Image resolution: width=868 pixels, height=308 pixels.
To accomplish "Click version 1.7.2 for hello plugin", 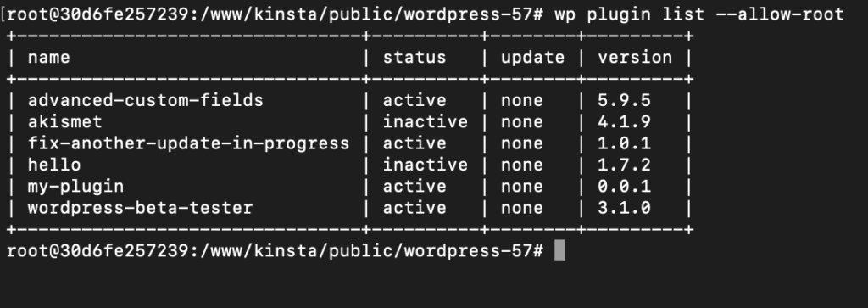I will (624, 165).
